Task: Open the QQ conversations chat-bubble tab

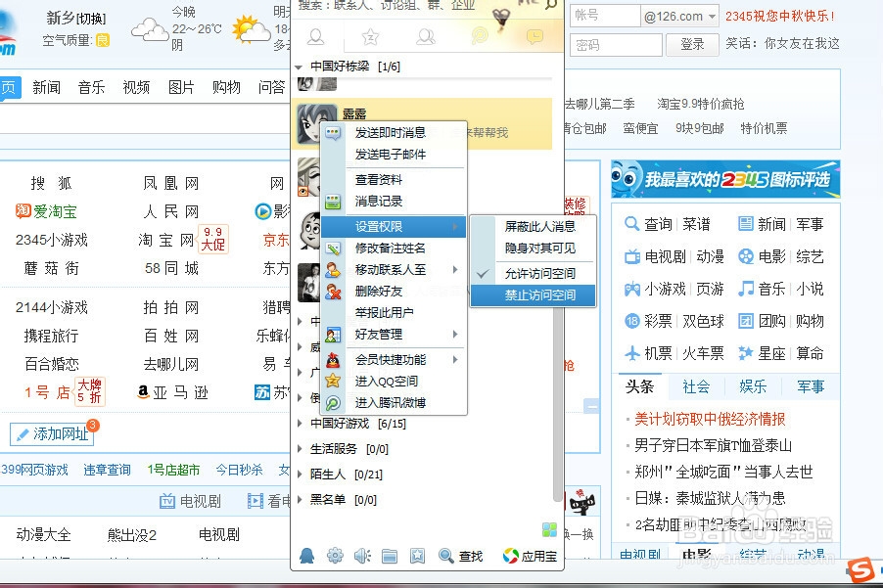Action: 534,37
